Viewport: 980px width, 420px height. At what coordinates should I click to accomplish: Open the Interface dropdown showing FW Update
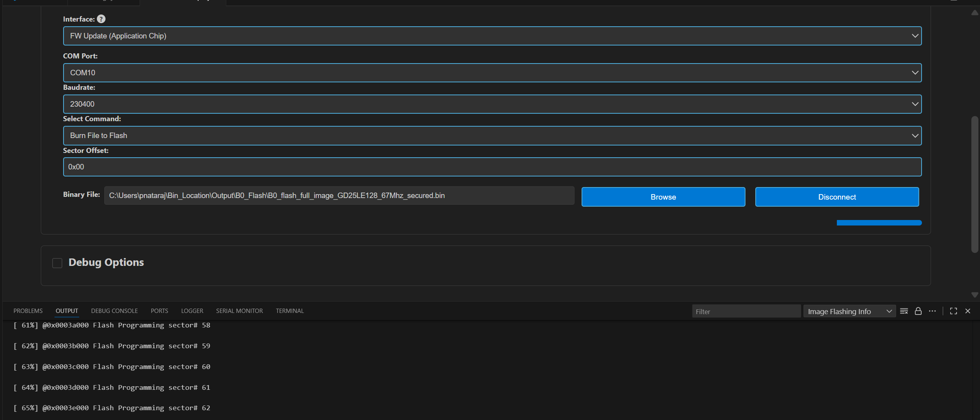[x=492, y=36]
